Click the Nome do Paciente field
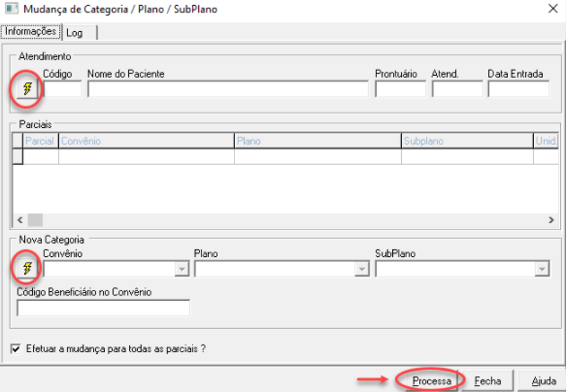 coord(228,89)
